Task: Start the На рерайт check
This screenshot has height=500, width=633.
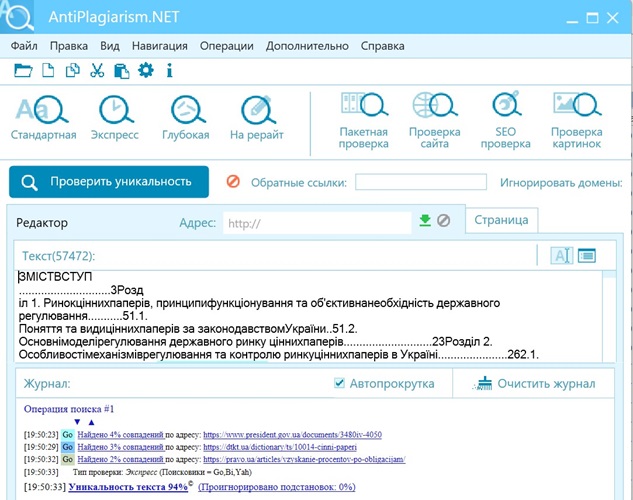Action: click(257, 117)
